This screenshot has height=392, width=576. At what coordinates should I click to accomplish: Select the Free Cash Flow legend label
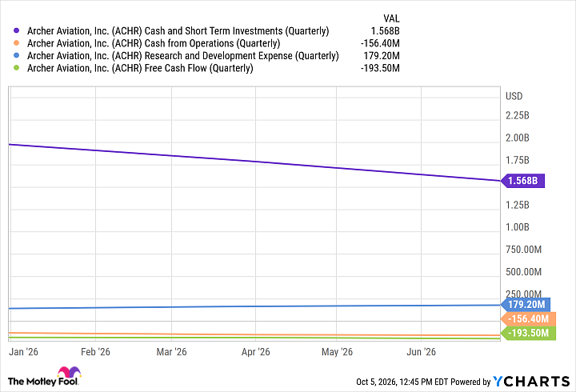coord(140,68)
